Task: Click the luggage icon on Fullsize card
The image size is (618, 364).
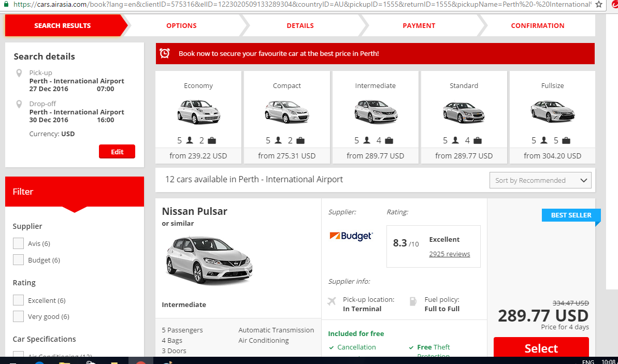Action: click(566, 140)
